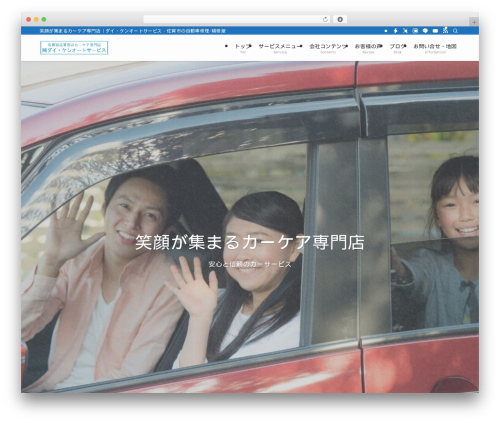Open the サービスメニュー menu item
Screen dimensions: 500x423
click(x=280, y=48)
